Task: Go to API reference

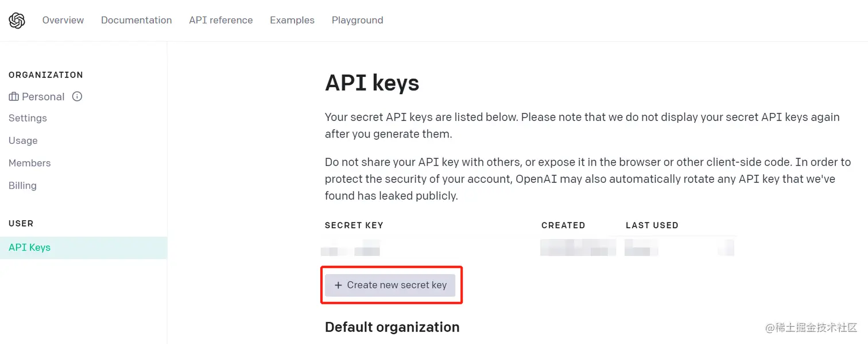Action: tap(221, 20)
